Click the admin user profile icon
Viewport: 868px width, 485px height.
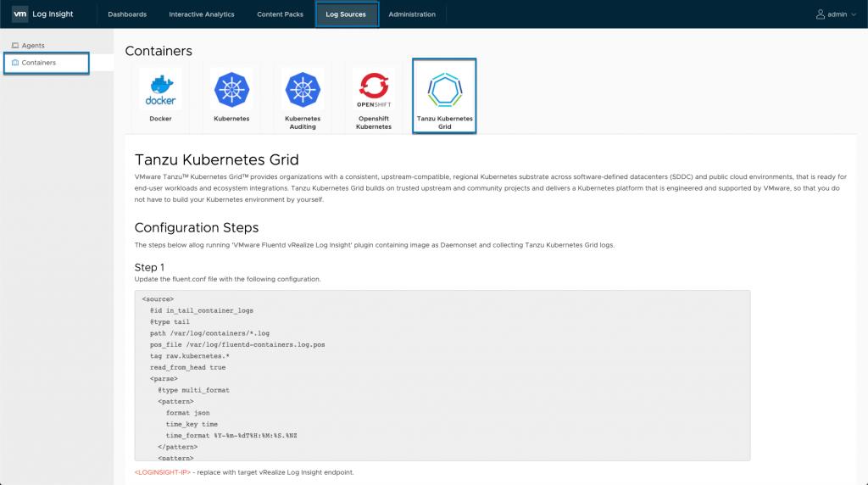coord(820,14)
